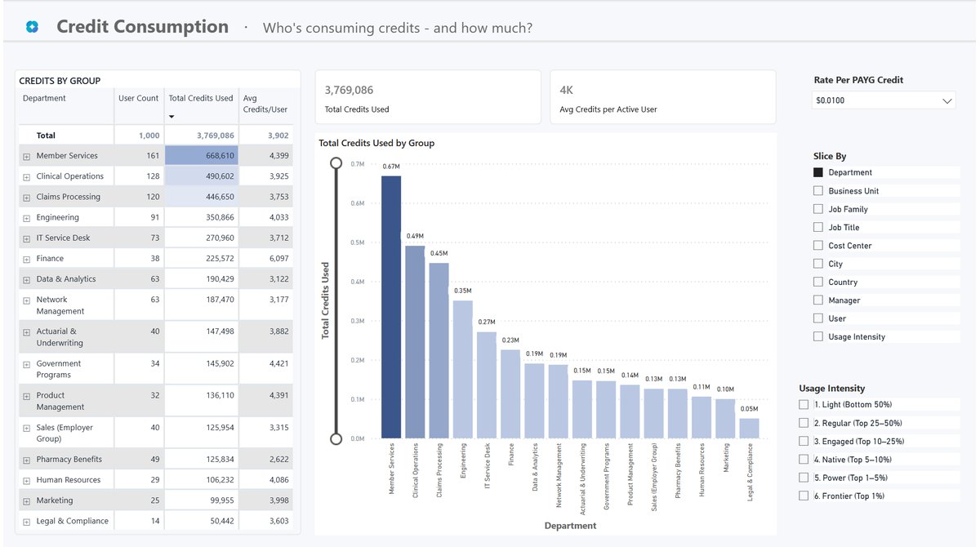Filter by 6. Frontier (Top 1%)
980x547 pixels.
(x=804, y=496)
